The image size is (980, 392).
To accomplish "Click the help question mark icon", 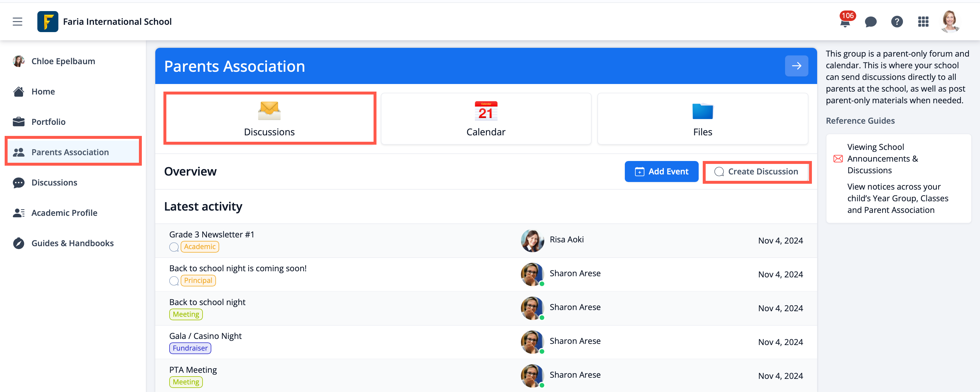I will pyautogui.click(x=897, y=22).
